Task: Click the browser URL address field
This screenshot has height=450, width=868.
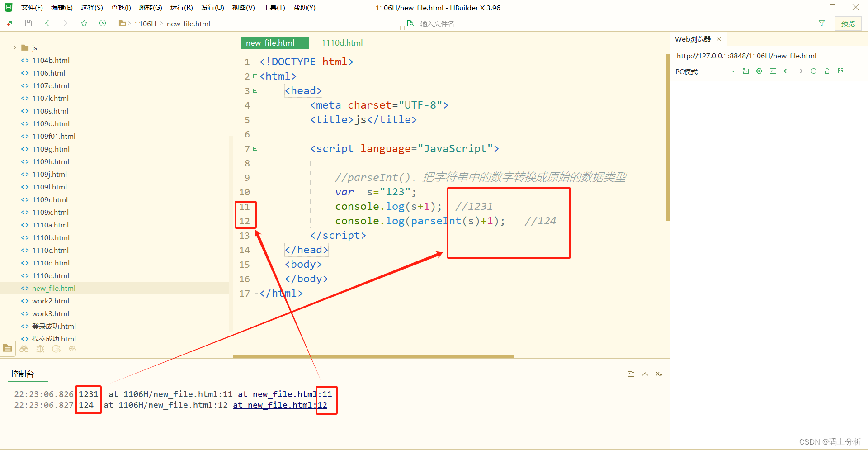Action: [769, 56]
